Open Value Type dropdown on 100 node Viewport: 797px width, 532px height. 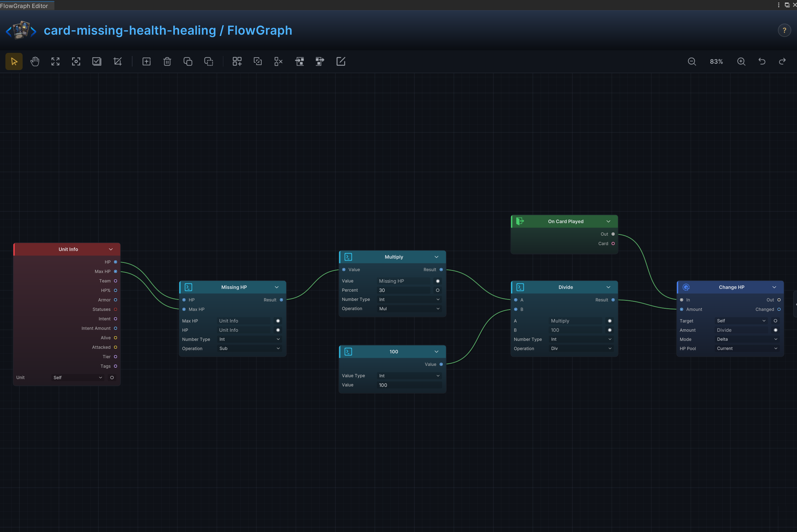409,376
